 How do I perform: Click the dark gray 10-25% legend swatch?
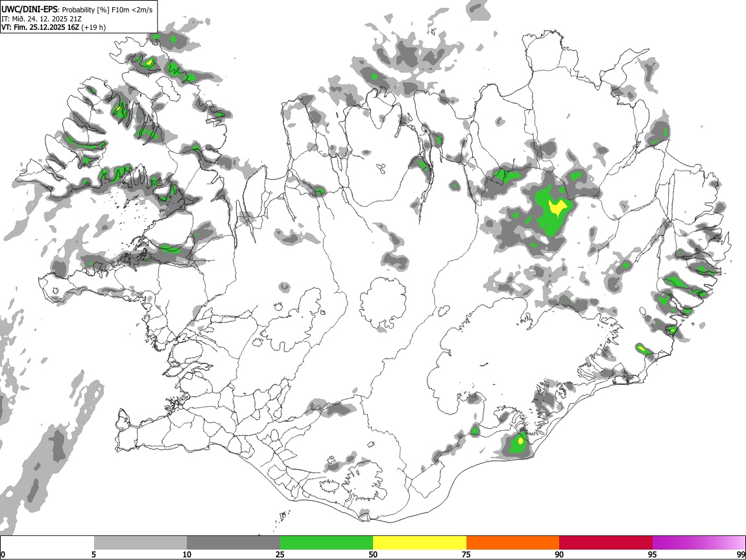coord(234,542)
